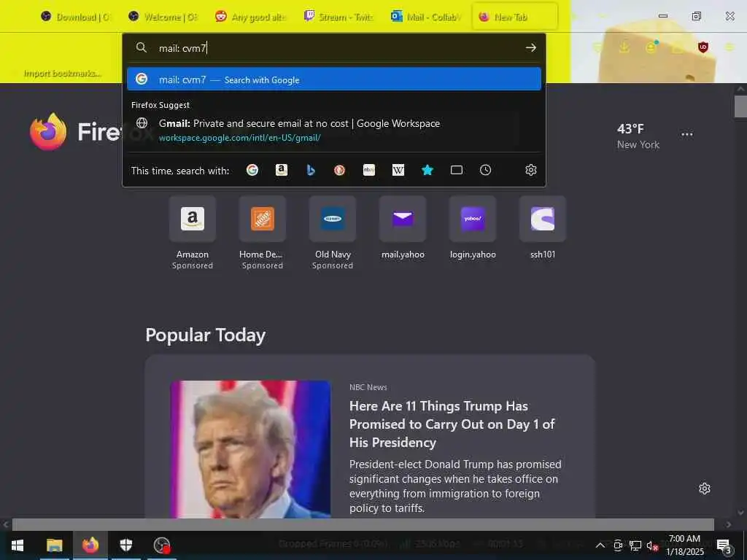Image resolution: width=747 pixels, height=560 pixels.
Task: Click the muted volume tray icon
Action: 652,545
